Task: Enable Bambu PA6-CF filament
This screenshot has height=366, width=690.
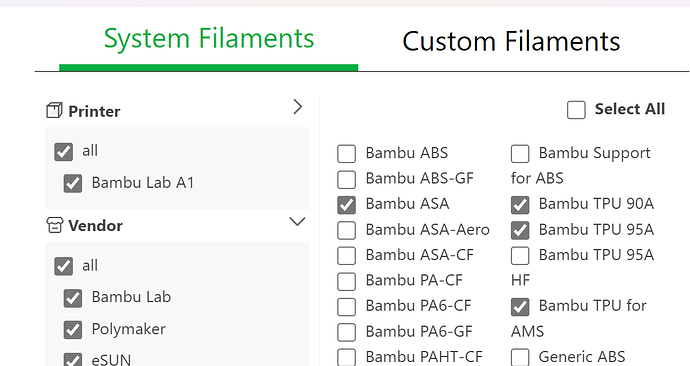Action: click(346, 307)
